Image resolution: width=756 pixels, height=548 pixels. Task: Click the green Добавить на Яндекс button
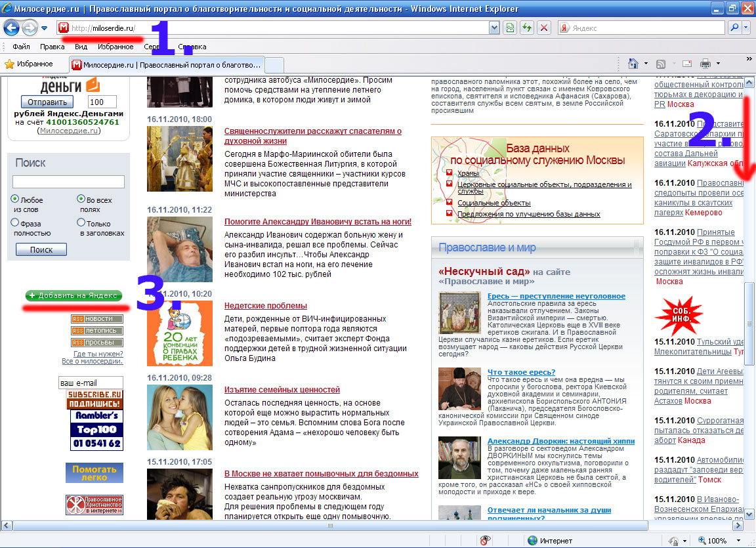73,295
